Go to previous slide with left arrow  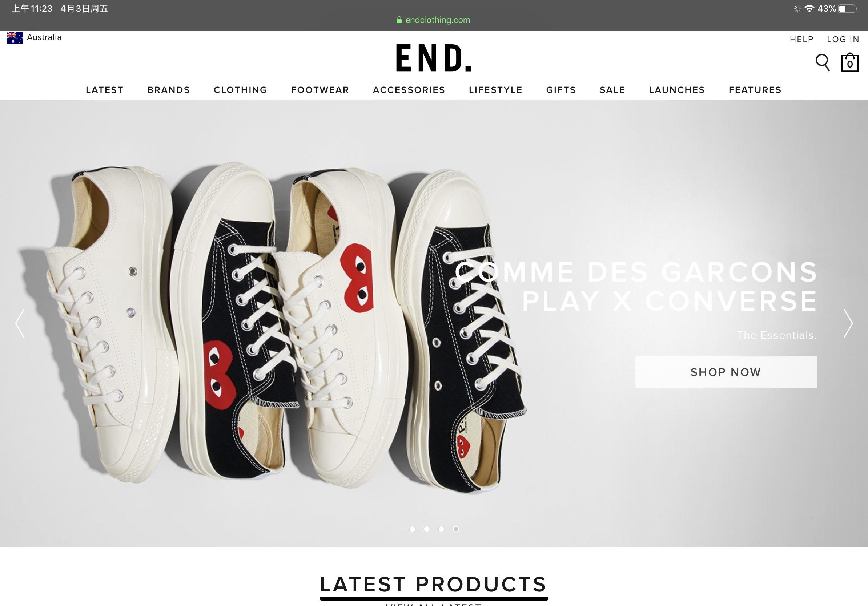click(x=20, y=323)
